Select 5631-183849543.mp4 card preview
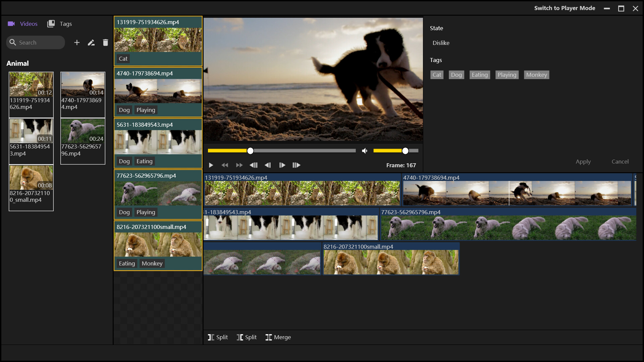The width and height of the screenshot is (644, 362). [x=158, y=142]
